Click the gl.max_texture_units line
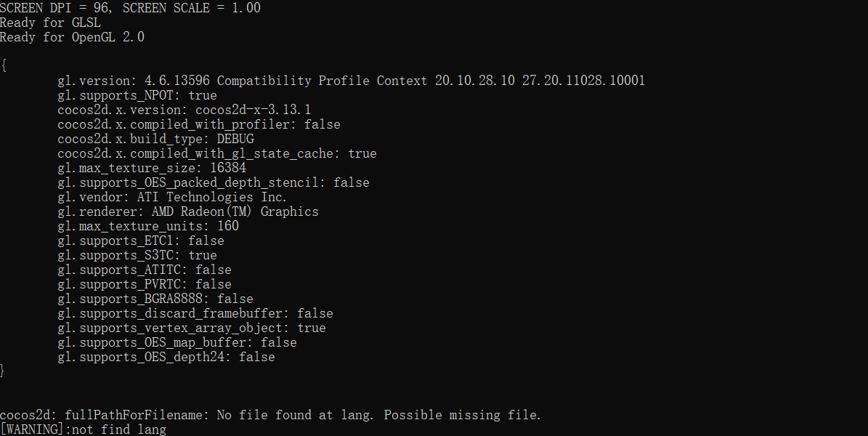868x436 pixels. 147,226
